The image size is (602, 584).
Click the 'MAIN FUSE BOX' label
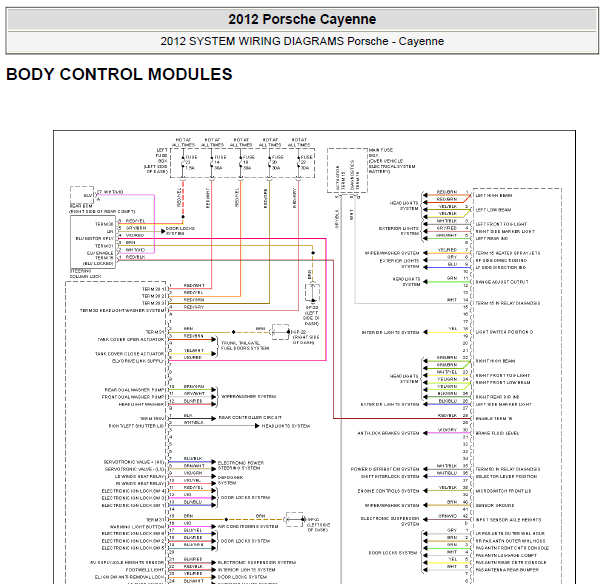[392, 160]
